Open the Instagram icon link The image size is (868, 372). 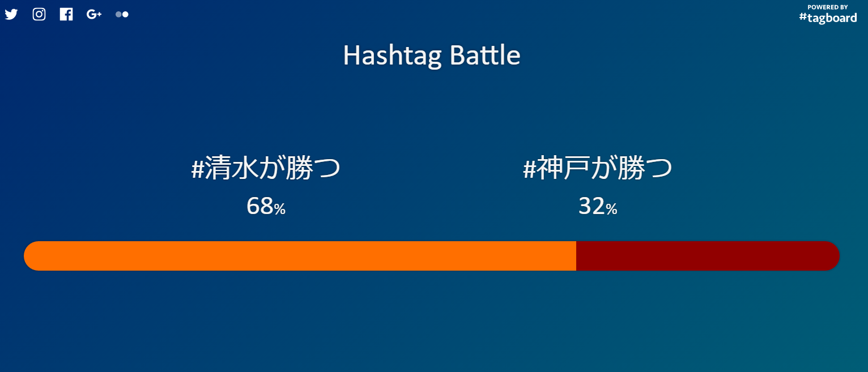click(x=39, y=14)
